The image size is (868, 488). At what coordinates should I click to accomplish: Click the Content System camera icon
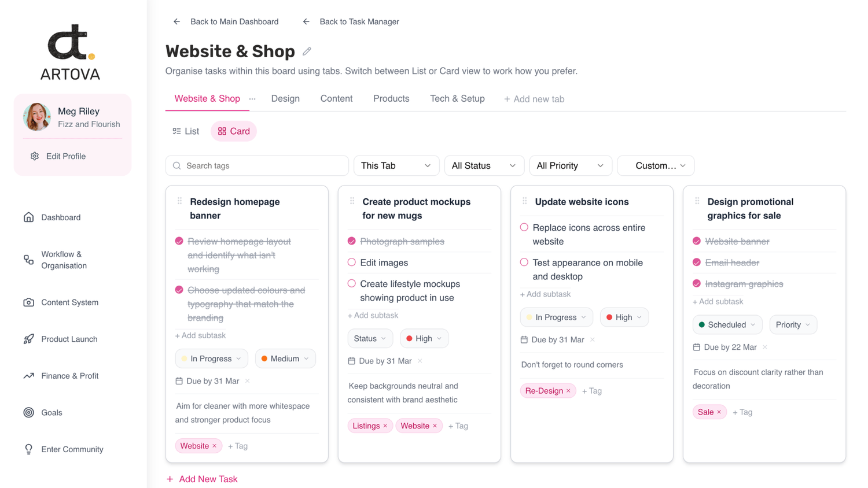pos(28,302)
